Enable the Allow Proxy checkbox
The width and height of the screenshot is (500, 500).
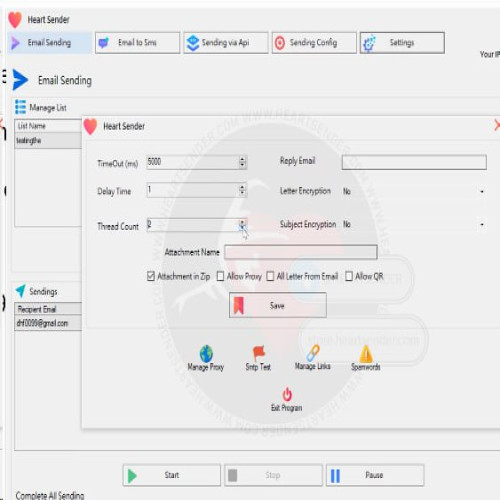point(220,276)
